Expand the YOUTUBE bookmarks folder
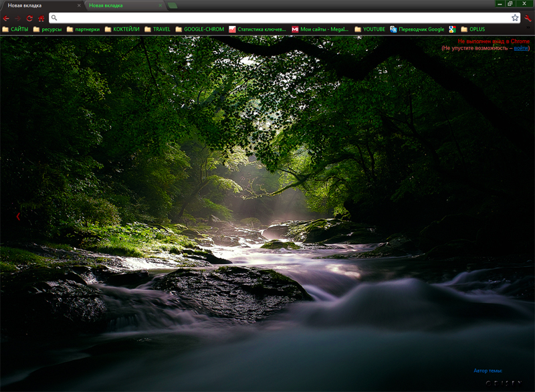535x392 pixels. (x=370, y=29)
